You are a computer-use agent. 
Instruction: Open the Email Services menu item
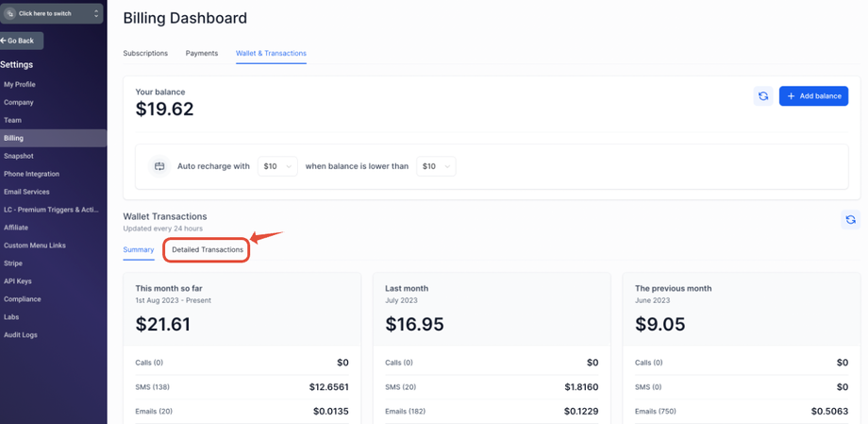[x=26, y=192]
